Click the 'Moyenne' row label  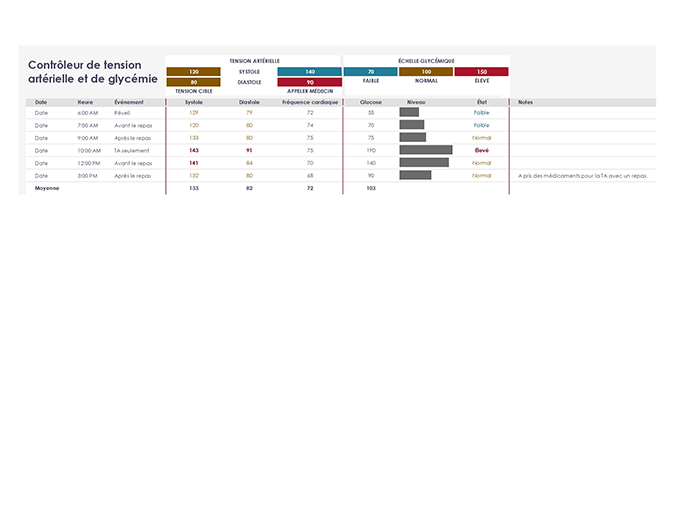pyautogui.click(x=47, y=189)
